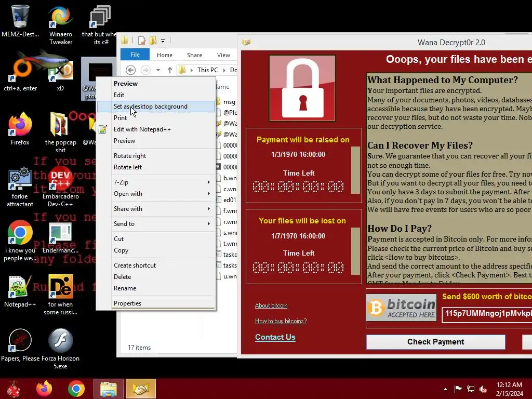The height and width of the screenshot is (399, 532).
Task: Open the About bitcoin link
Action: pos(271,305)
